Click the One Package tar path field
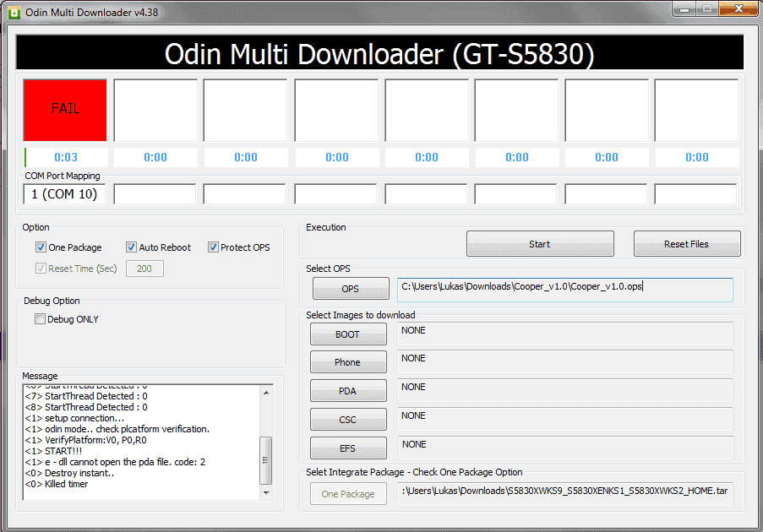 [x=565, y=494]
